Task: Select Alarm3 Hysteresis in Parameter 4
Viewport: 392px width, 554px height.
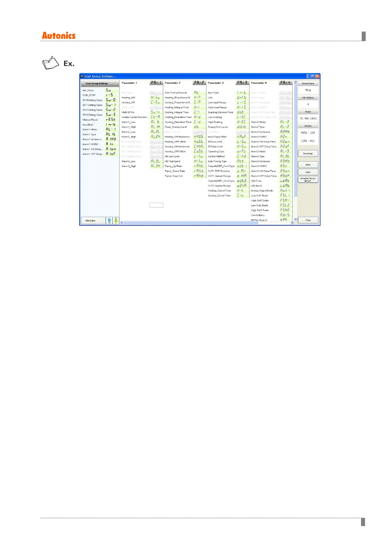Action: pyautogui.click(x=271, y=161)
